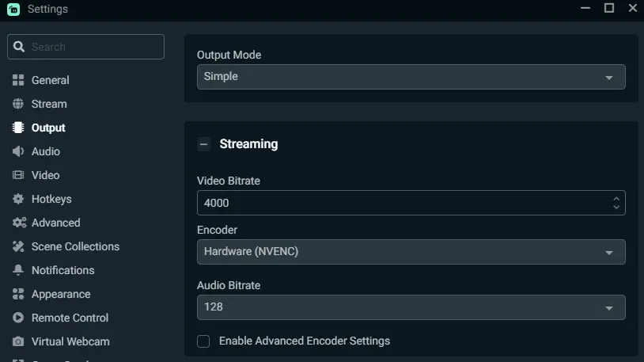Click the Scene Collections icon

[x=18, y=246]
